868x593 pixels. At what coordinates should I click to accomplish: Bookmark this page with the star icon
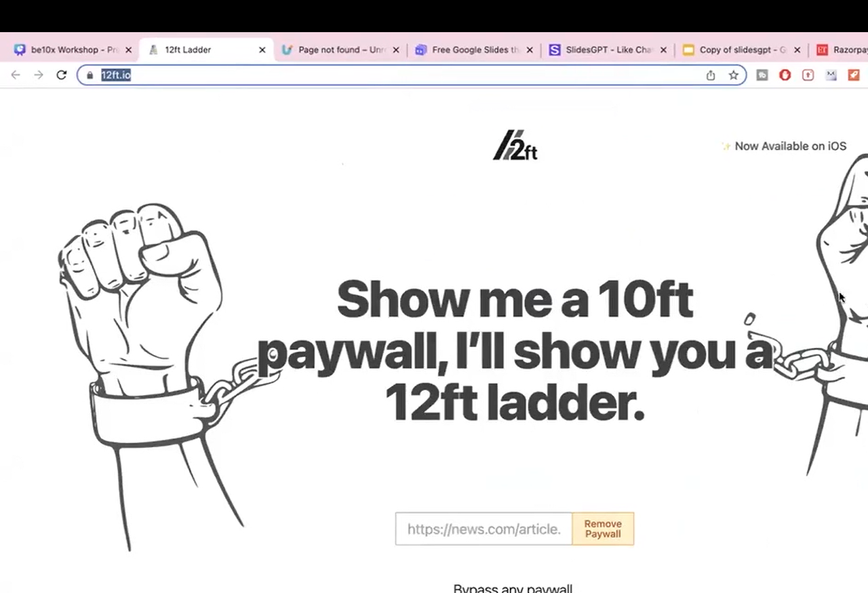click(734, 75)
